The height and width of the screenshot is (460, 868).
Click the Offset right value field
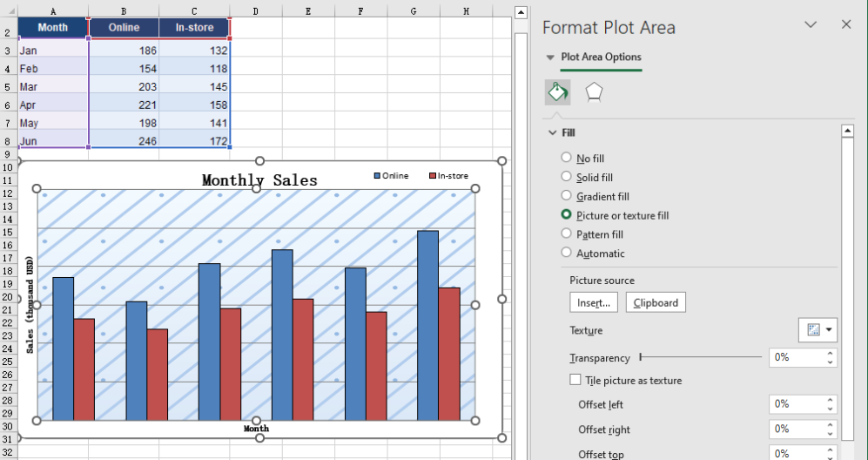coord(796,429)
